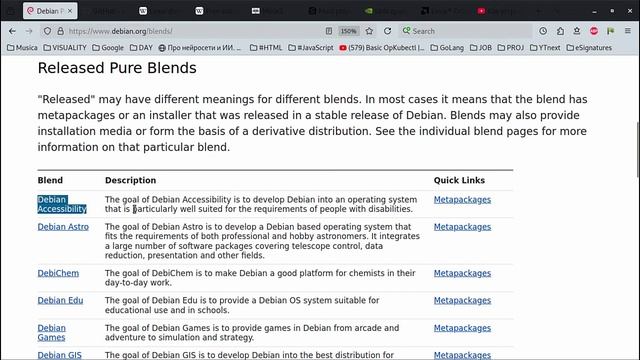Screen dimensions: 640x360
Task: Open the '(579) Basic OpKubectl' YouTube bookmark
Action: 382,48
